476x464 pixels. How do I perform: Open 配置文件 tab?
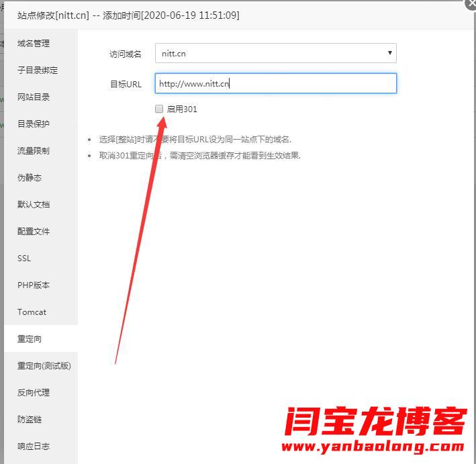coord(34,232)
